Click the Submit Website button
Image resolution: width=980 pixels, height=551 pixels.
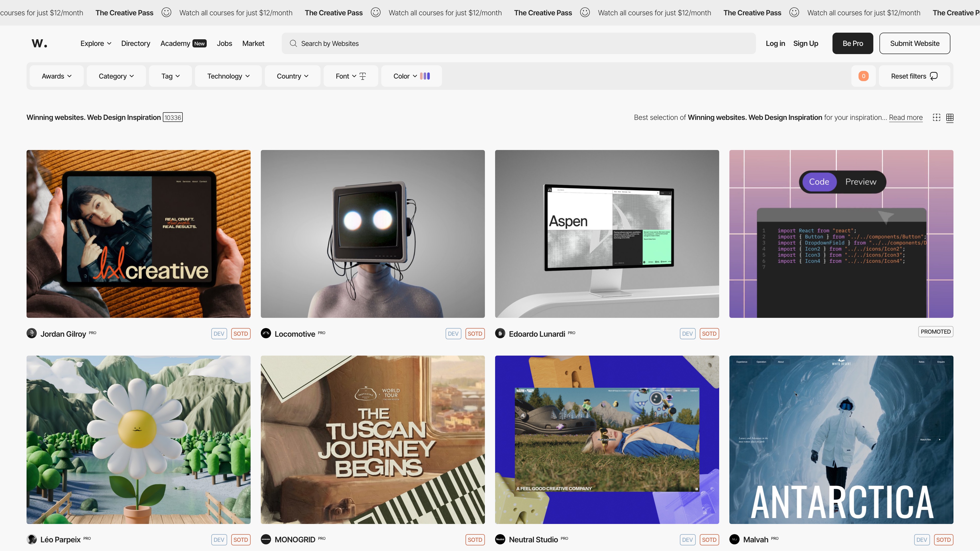coord(915,43)
